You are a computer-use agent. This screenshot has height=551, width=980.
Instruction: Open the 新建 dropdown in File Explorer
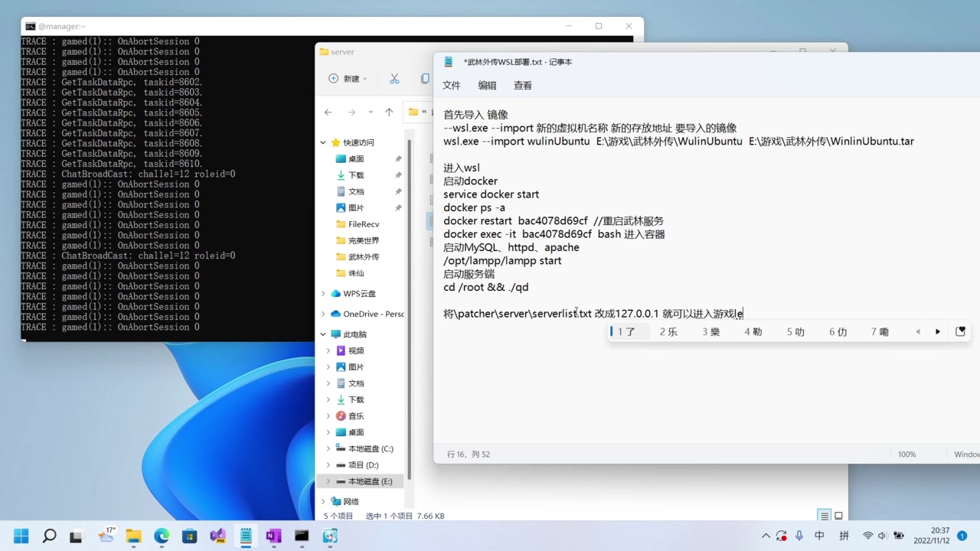pos(348,78)
